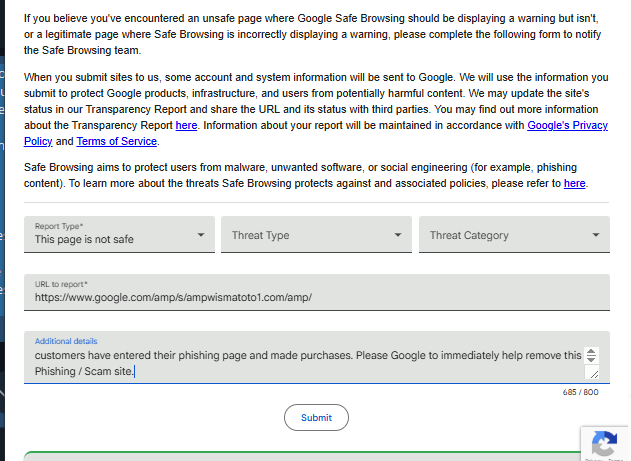The image size is (631, 461).
Task: Click the 'Report Type*' field label
Action: 59,226
